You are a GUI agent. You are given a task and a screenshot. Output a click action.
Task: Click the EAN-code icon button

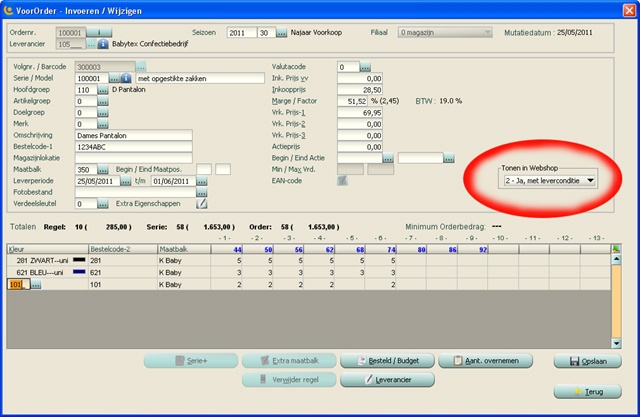(342, 181)
